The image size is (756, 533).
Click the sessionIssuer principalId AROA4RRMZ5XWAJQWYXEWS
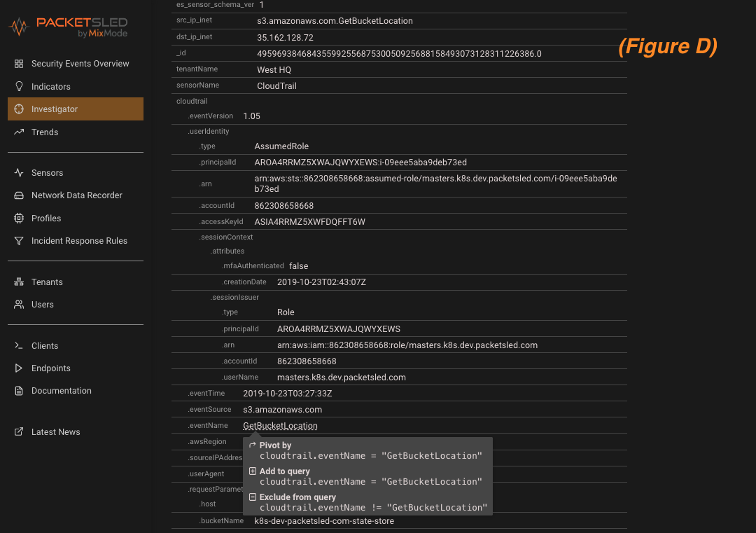(339, 329)
